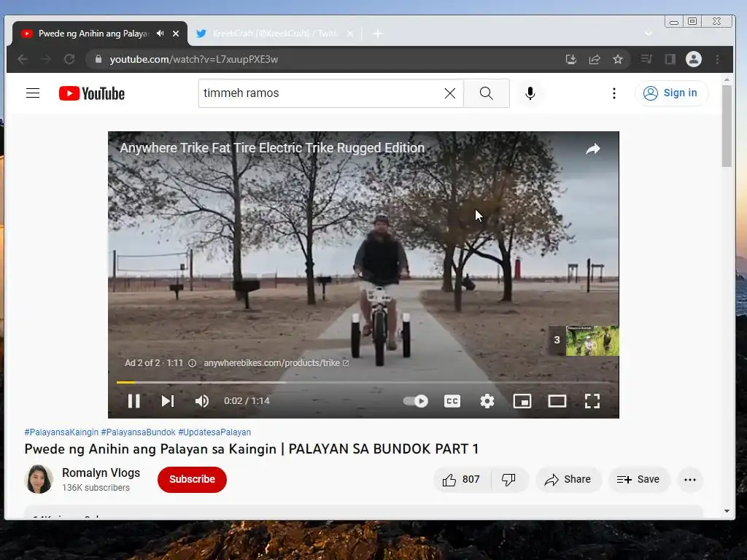Click the upcoming video thumbnail preview
The height and width of the screenshot is (560, 747).
coord(592,341)
